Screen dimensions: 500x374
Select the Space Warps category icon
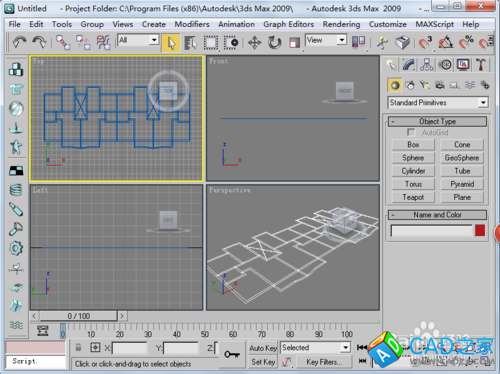[x=470, y=85]
